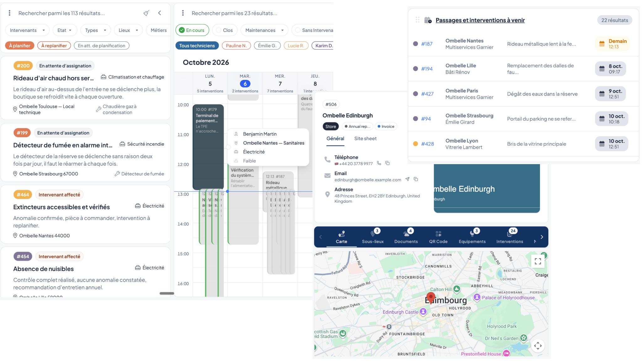Click the red map pin on Edinburgh
The image size is (644, 364).
430,298
